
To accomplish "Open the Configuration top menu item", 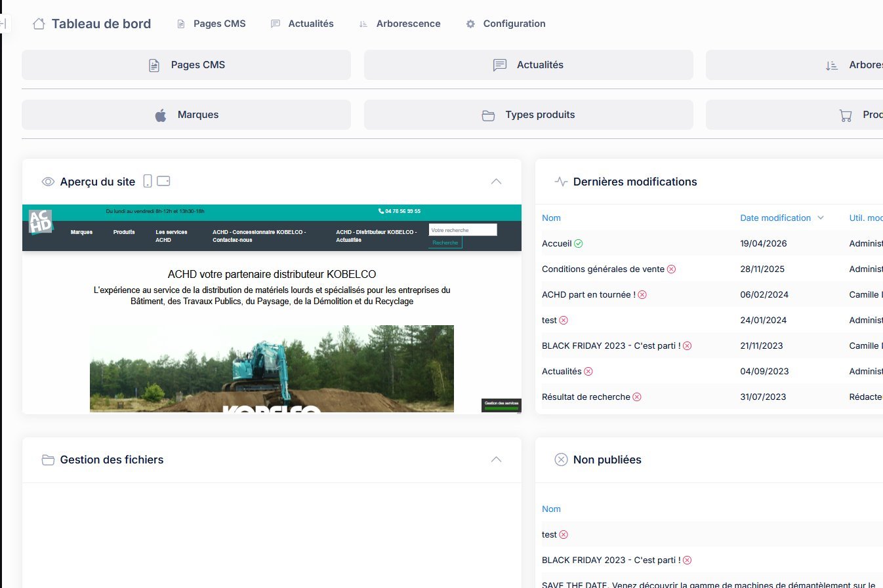I will 506,24.
